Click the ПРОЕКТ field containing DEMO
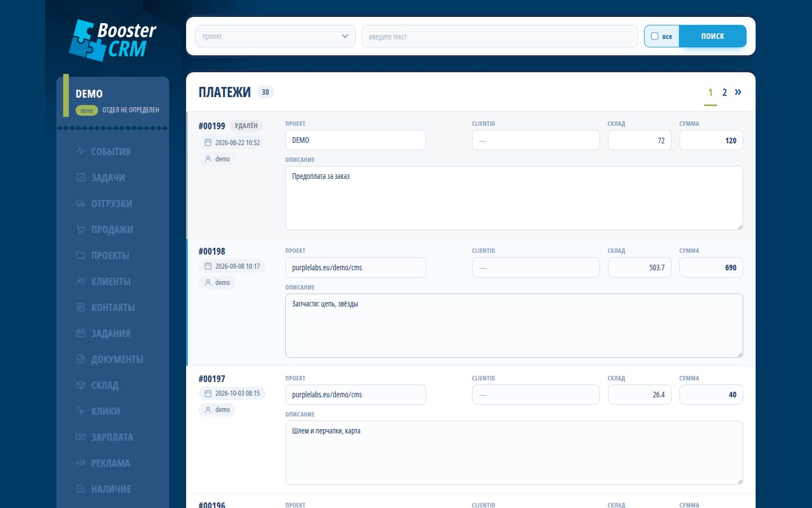The width and height of the screenshot is (812, 508). (x=356, y=140)
